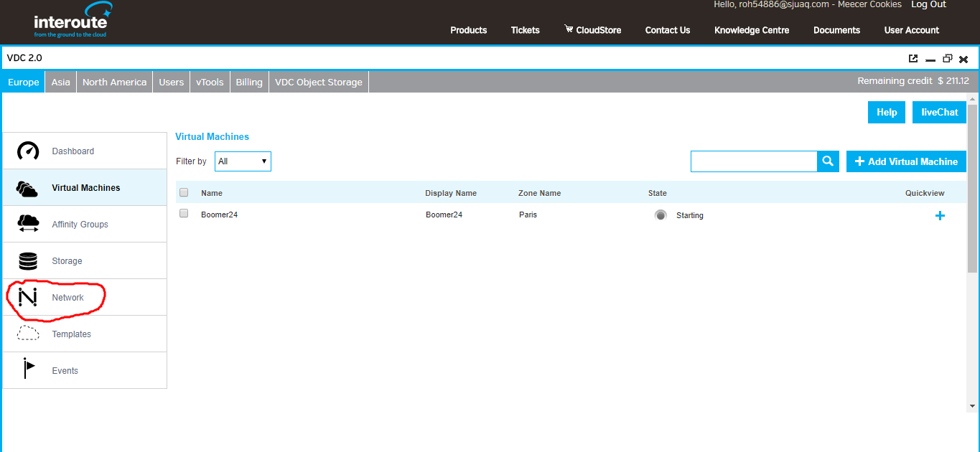Click the restore VDC window icon

tap(948, 59)
